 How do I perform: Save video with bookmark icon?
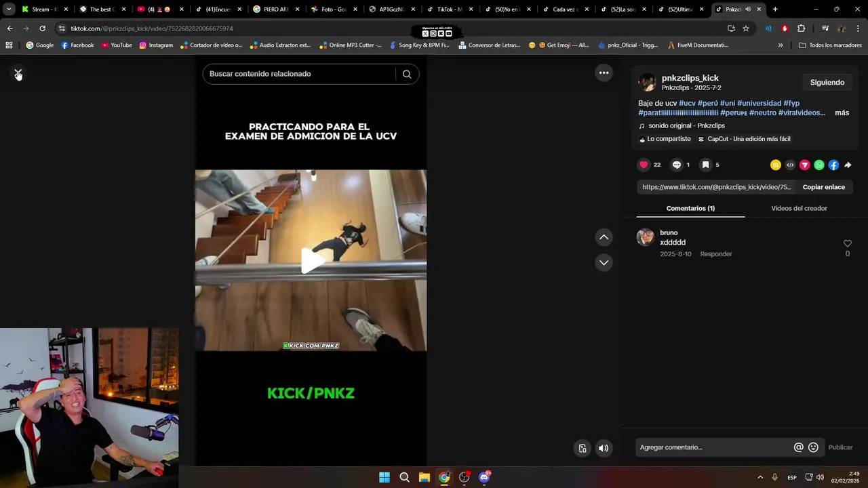pos(705,165)
